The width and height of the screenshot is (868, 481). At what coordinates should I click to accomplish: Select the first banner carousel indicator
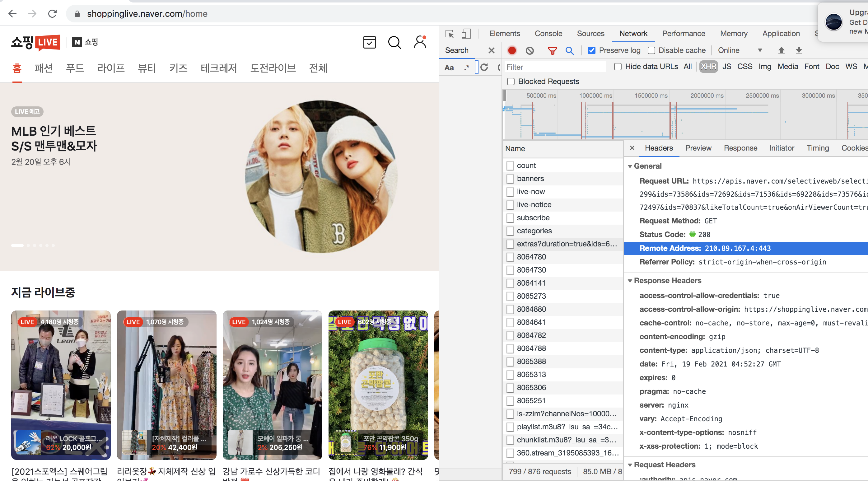click(17, 246)
